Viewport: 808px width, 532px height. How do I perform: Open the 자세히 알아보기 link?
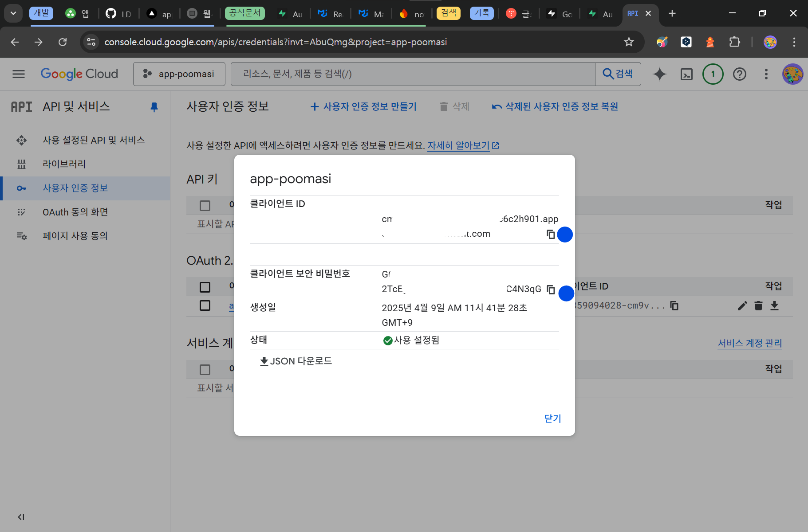(x=463, y=145)
